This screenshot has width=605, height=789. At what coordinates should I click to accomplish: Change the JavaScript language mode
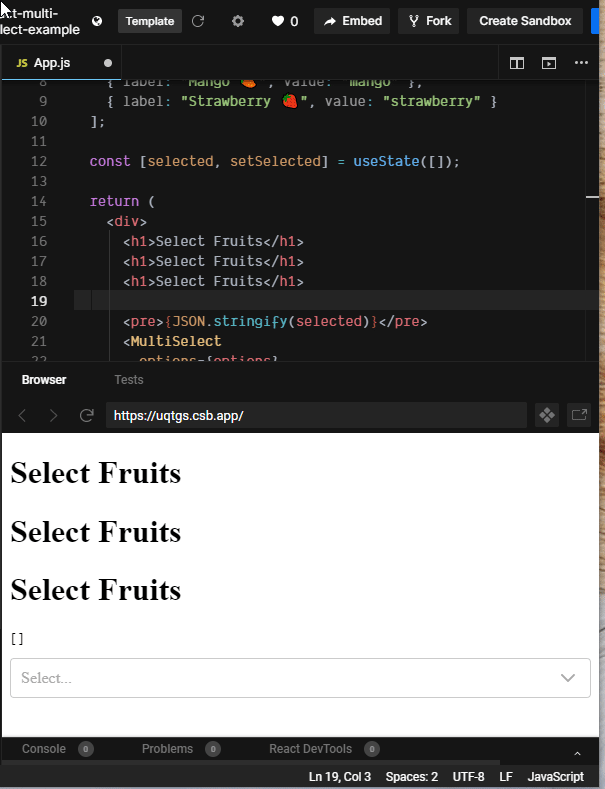(555, 776)
